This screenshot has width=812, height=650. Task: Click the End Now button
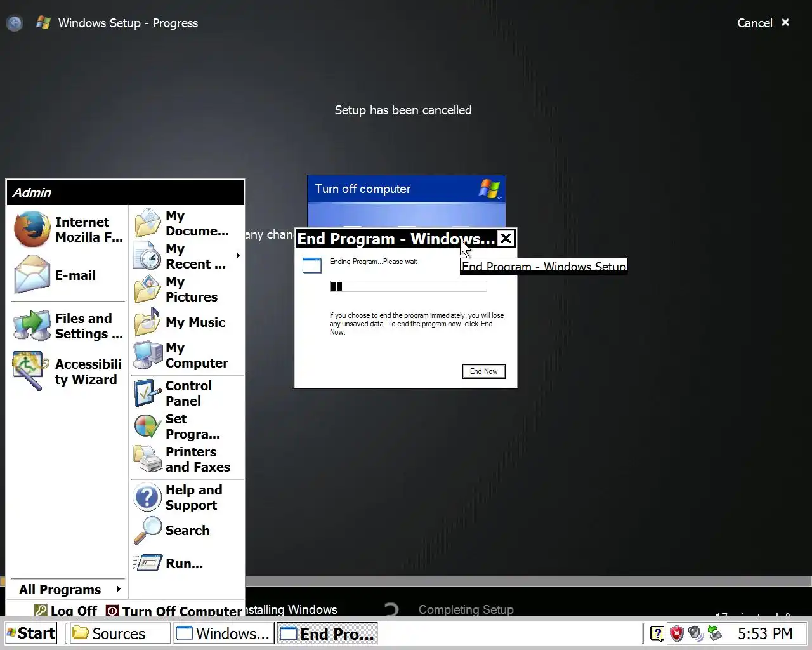point(484,371)
